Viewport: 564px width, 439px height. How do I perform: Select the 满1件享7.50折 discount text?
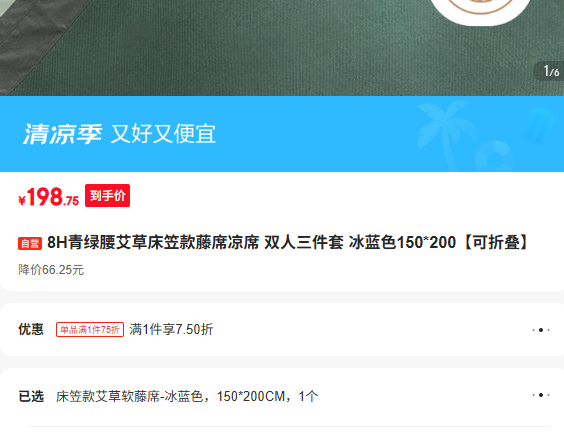pyautogui.click(x=171, y=330)
